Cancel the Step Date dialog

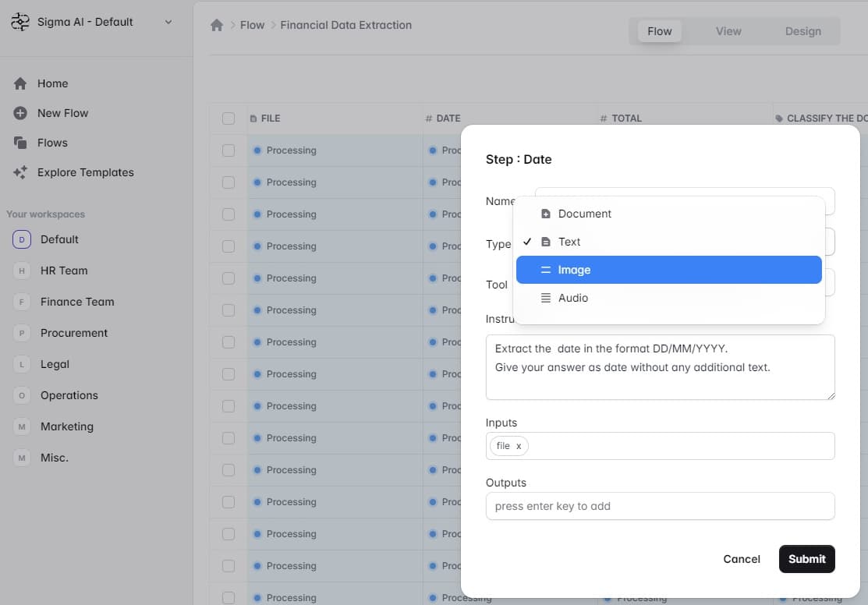pyautogui.click(x=741, y=559)
